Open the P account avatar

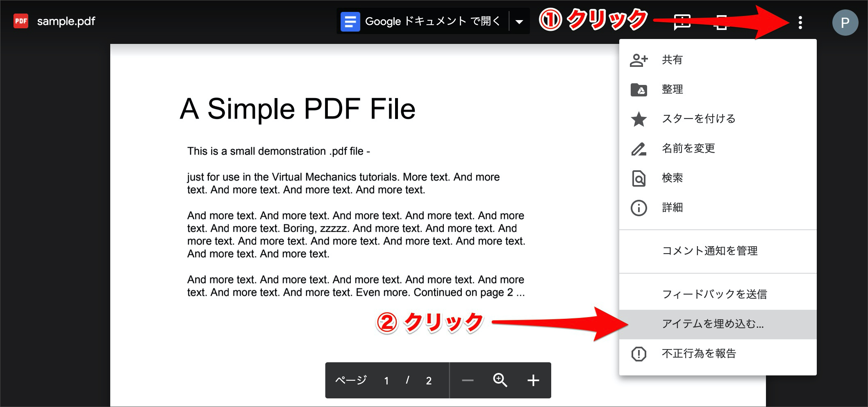coord(845,22)
